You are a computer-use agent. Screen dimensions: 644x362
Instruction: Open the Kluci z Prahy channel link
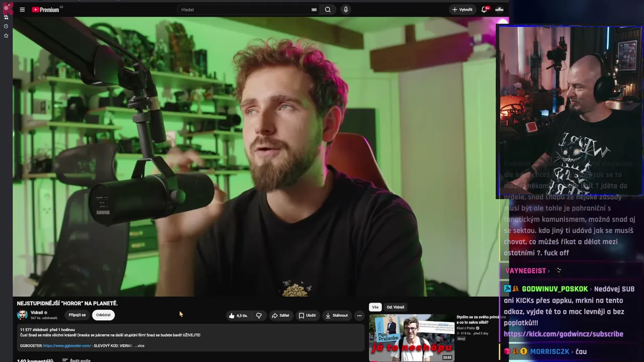click(466, 328)
